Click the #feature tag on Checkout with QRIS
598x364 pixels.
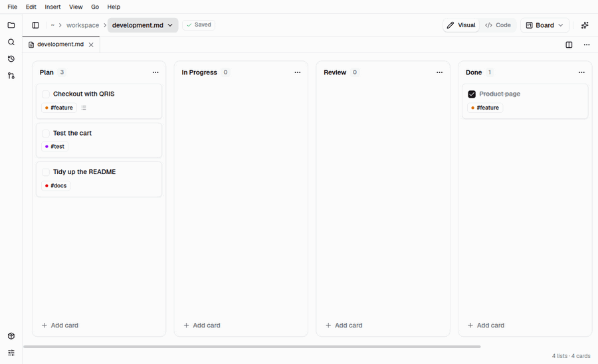coord(58,108)
